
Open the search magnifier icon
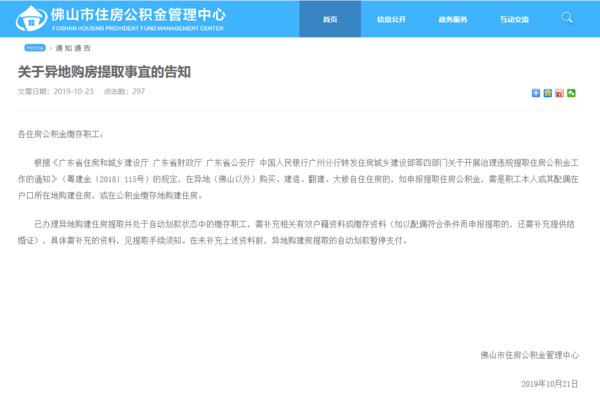tap(567, 18)
